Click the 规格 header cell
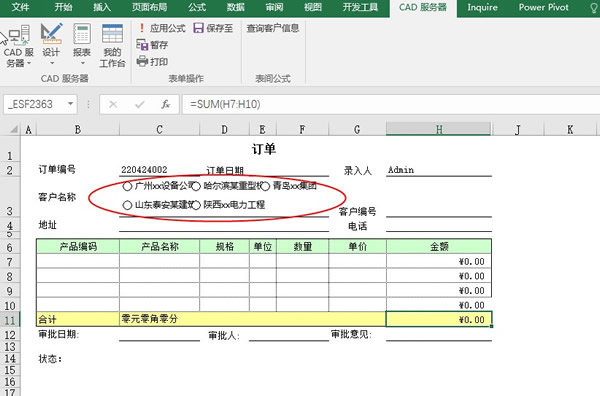Image resolution: width=600 pixels, height=396 pixels. tap(225, 246)
